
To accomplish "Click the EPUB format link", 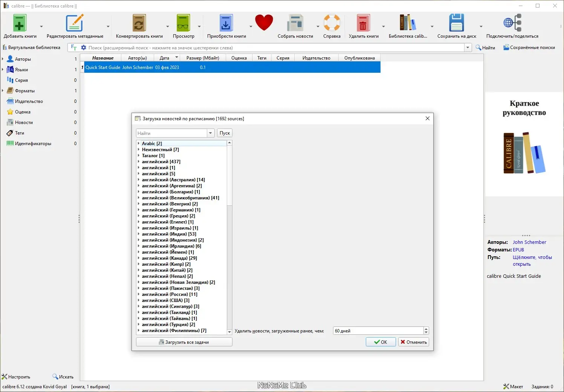I will tap(518, 250).
